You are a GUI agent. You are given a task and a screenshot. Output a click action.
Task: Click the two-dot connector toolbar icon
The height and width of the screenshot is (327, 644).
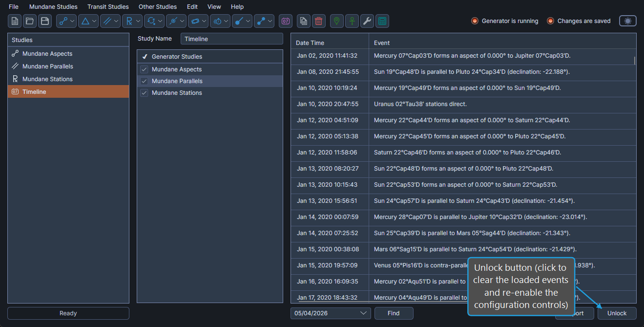click(x=261, y=21)
